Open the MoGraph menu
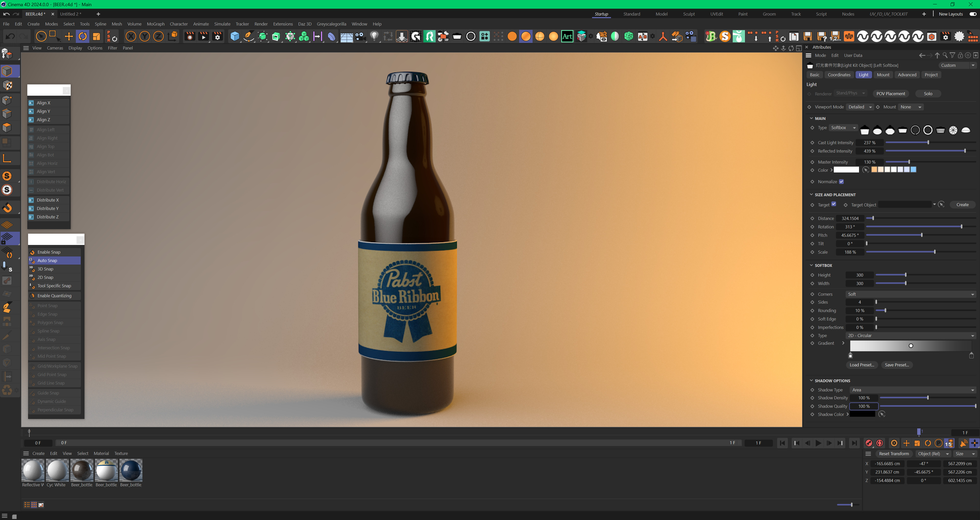This screenshot has height=520, width=980. (x=156, y=24)
